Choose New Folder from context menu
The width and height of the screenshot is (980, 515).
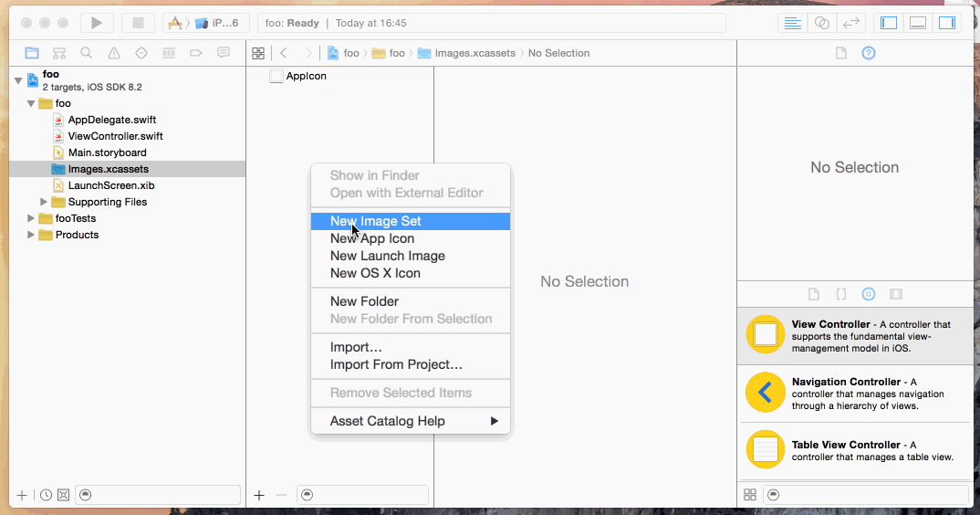click(411, 301)
